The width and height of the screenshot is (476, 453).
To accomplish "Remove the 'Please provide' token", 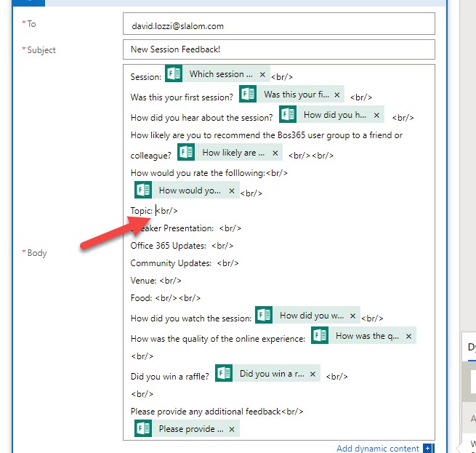I will (232, 429).
